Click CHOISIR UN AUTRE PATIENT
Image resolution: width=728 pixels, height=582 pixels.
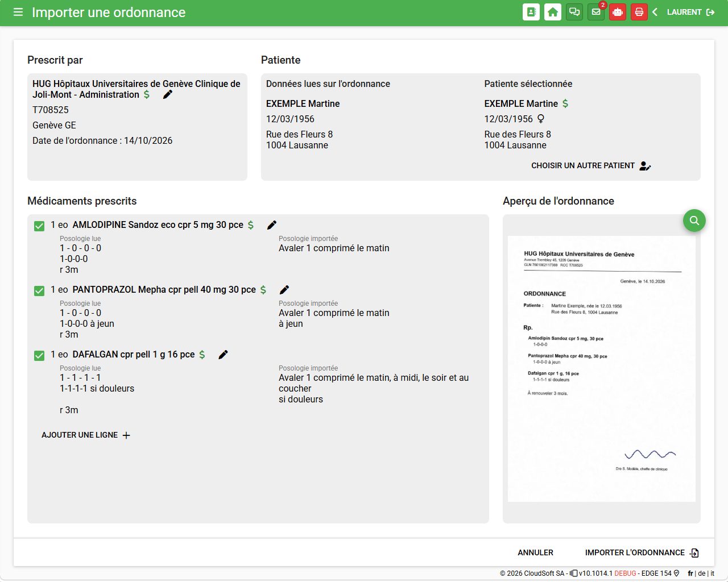[591, 166]
